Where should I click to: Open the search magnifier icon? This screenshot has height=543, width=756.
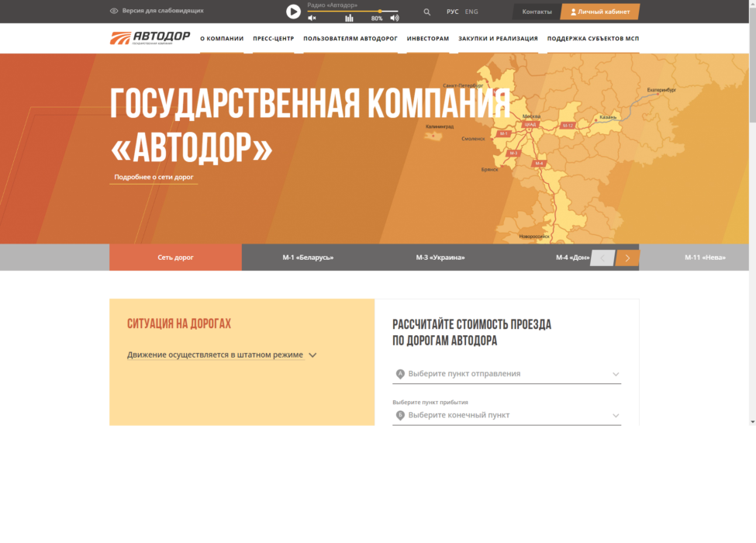pos(426,11)
